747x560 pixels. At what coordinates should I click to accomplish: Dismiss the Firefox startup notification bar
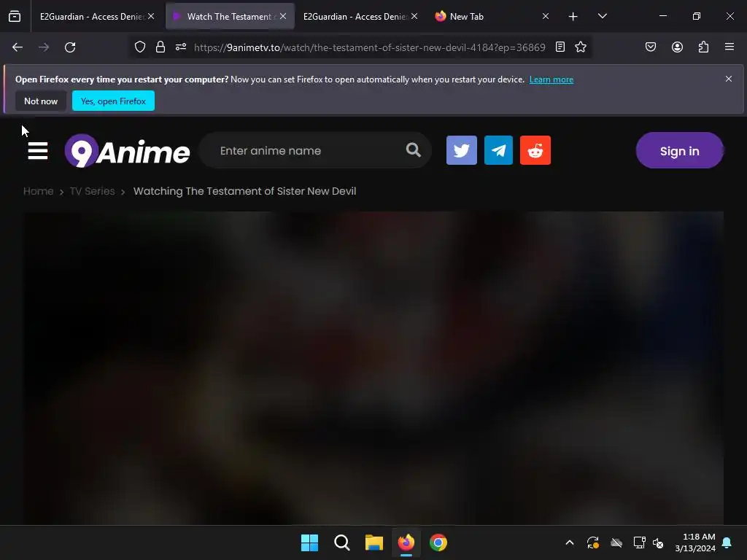[729, 79]
